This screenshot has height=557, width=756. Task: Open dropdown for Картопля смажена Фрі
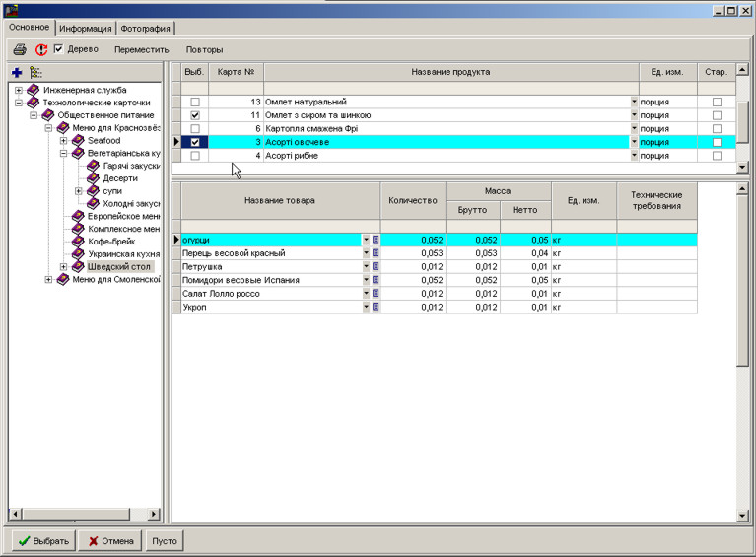[634, 129]
